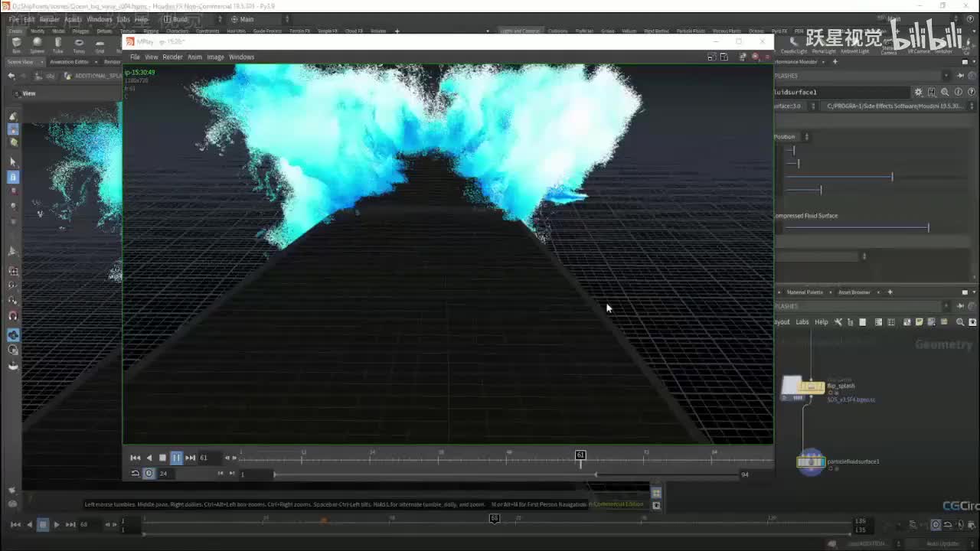Click network editor wrench tools icon
Viewport: 980px width, 551px height.
point(838,322)
